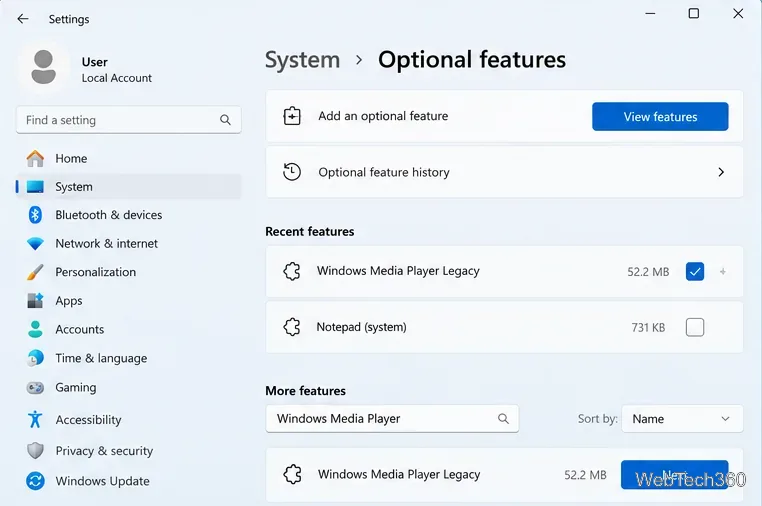
Task: Click the search magnifier in Find a setting
Action: point(225,120)
